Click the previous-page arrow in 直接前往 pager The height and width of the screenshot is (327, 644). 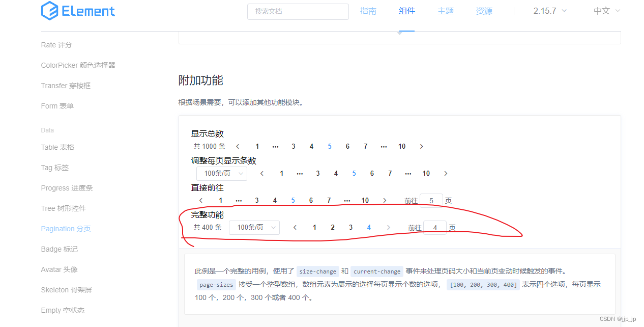[x=200, y=200]
